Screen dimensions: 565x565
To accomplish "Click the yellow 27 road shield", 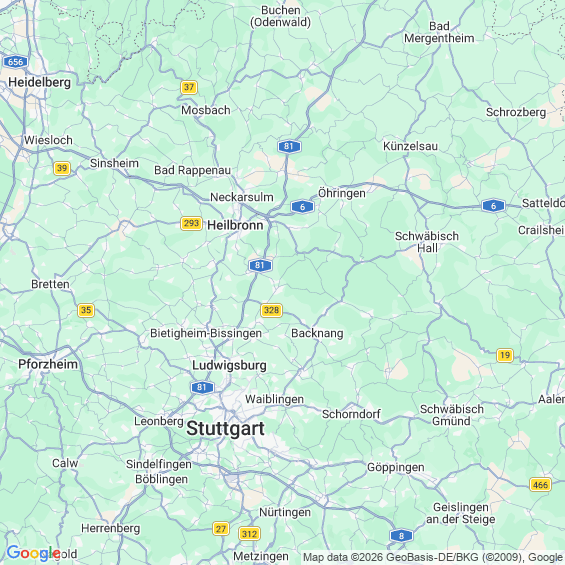I will point(221,529).
